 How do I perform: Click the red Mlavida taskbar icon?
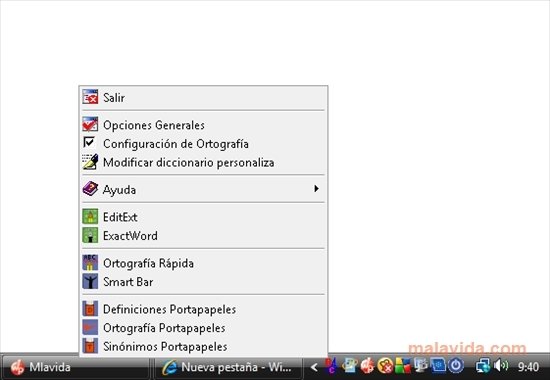pyautogui.click(x=18, y=367)
